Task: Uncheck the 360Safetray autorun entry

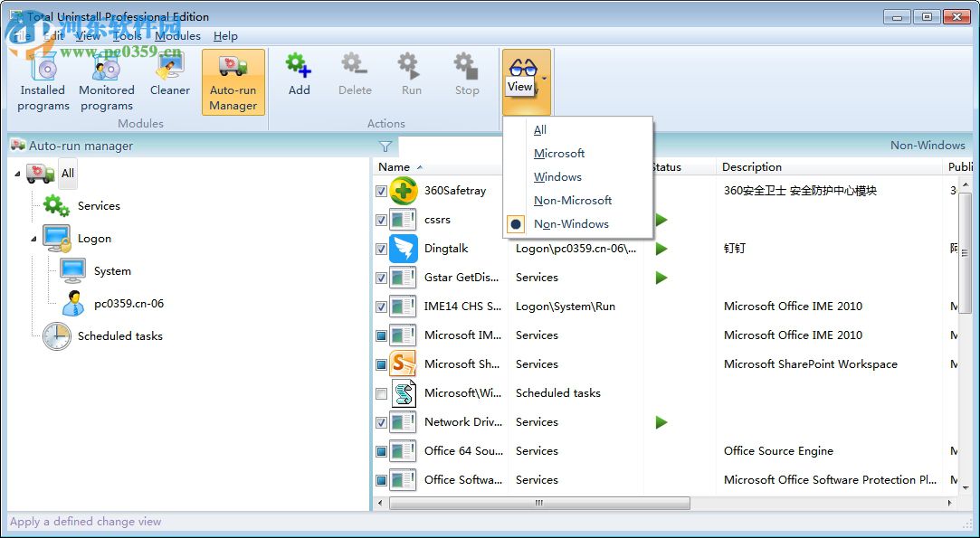Action: click(381, 191)
